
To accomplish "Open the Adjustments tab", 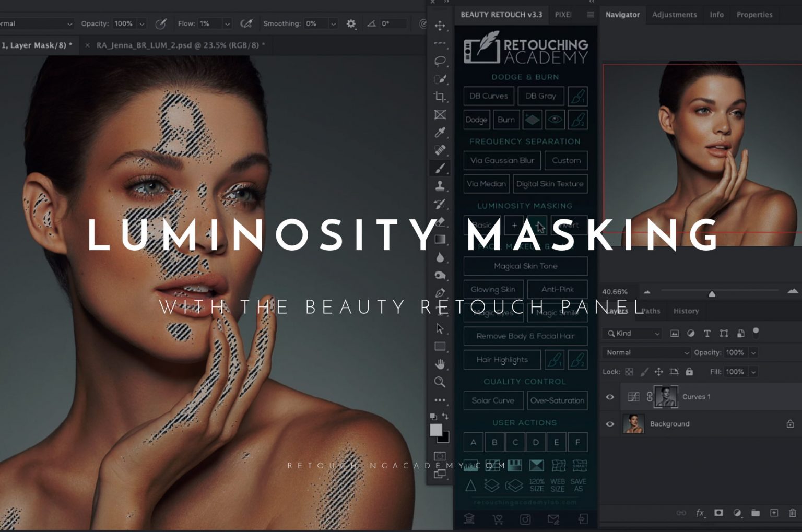I will pyautogui.click(x=674, y=15).
